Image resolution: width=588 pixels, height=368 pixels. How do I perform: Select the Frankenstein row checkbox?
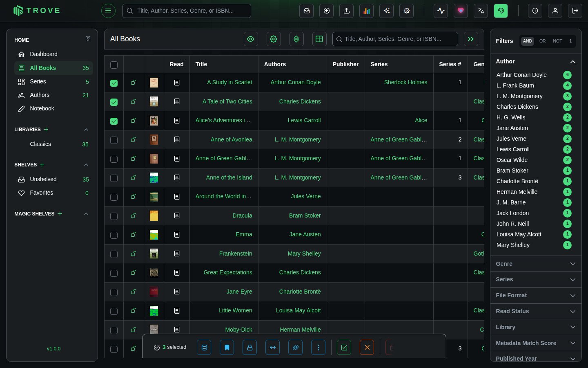(114, 254)
